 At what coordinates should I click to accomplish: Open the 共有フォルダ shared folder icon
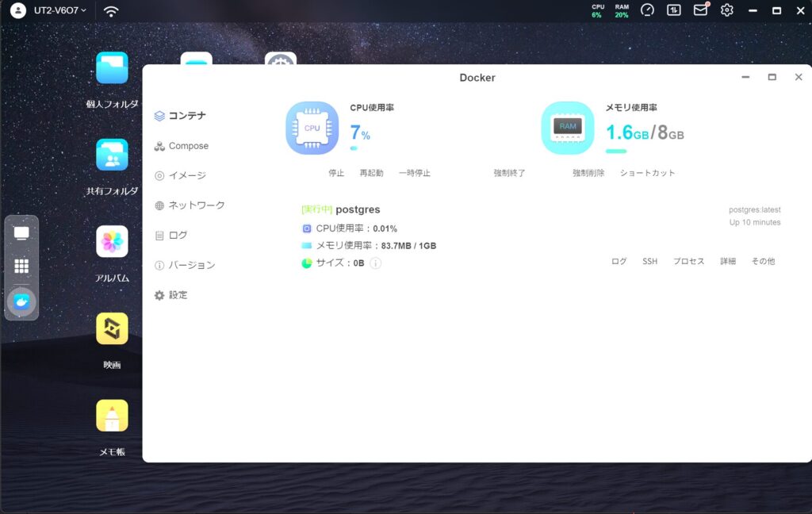(x=112, y=155)
